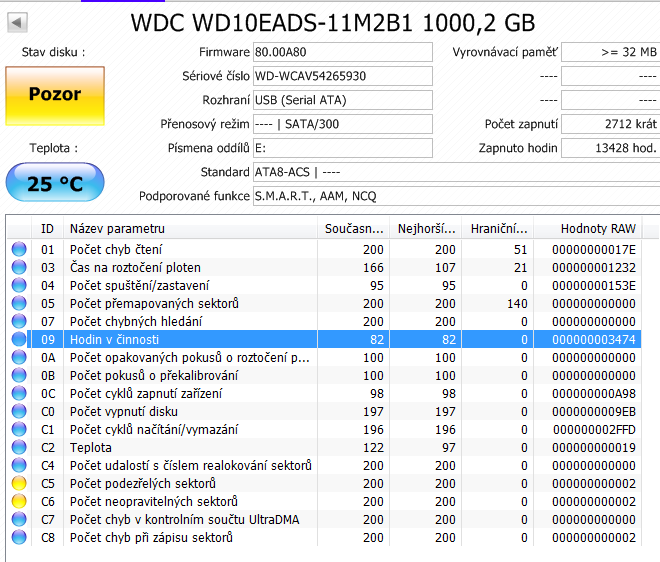Screen dimensions: 660x562
Task: Click the Zapnuto hodin 13428 hod. field
Action: tap(611, 148)
